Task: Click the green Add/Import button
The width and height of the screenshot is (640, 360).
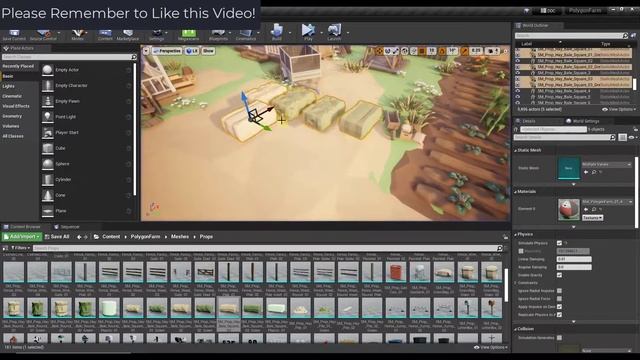Action: pyautogui.click(x=22, y=237)
